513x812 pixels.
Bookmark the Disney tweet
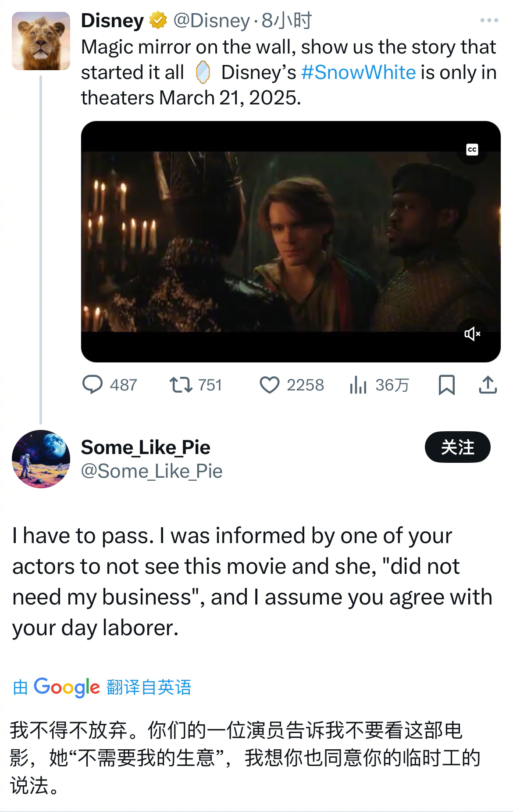point(447,385)
